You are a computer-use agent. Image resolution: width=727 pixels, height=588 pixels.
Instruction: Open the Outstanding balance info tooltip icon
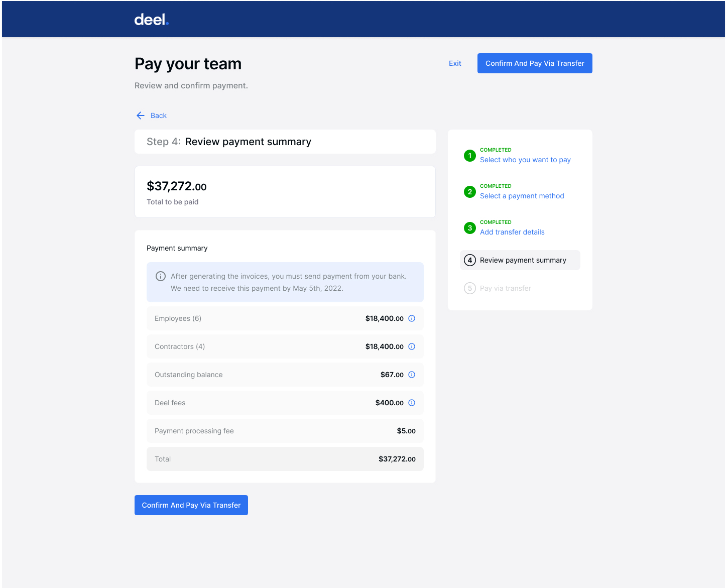412,375
